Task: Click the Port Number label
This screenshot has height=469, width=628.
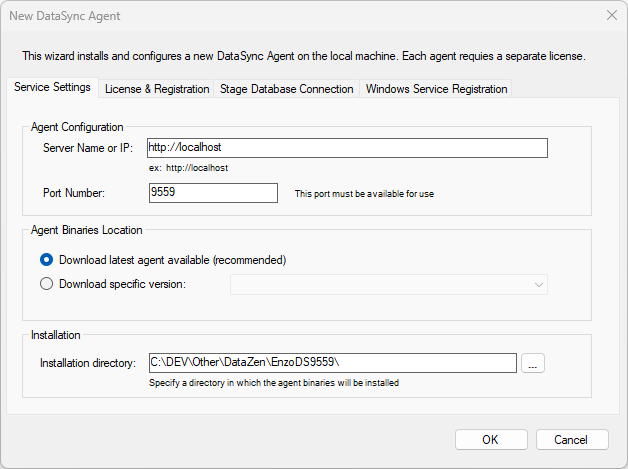Action: [x=74, y=192]
